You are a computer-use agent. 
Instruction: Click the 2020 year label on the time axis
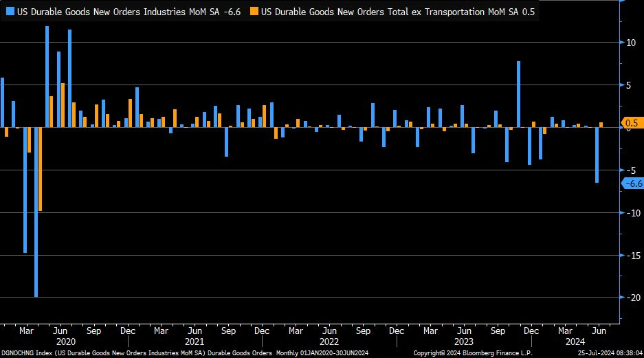pyautogui.click(x=65, y=342)
